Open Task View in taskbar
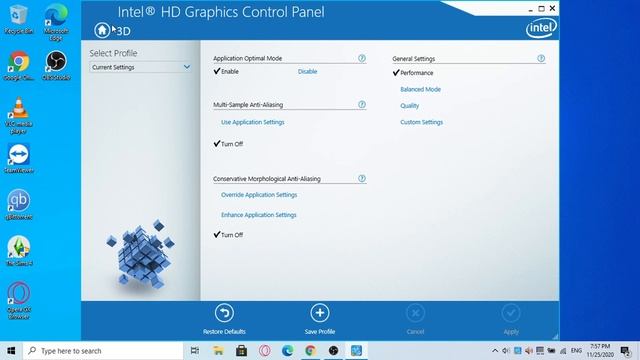Image resolution: width=640 pixels, height=360 pixels. pyautogui.click(x=195, y=351)
